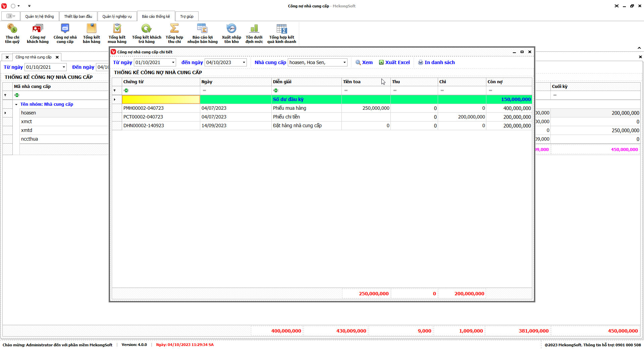
Task: Collapse the Tên nhóm: Nhà cung cấp group
Action: click(x=16, y=104)
